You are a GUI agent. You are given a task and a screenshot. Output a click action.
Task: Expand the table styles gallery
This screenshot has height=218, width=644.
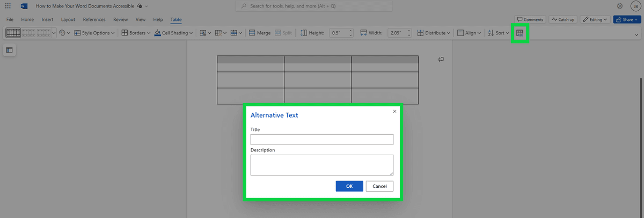[54, 33]
